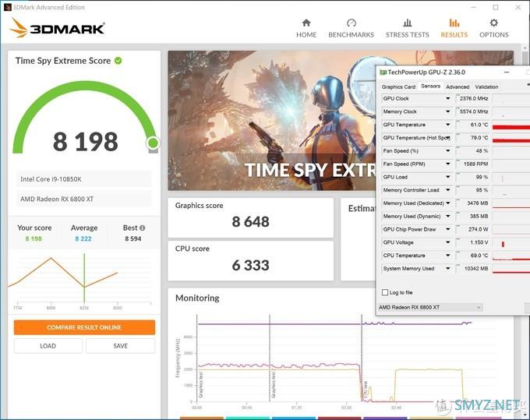
Task: Enable Log to file checkbox
Action: pos(385,293)
